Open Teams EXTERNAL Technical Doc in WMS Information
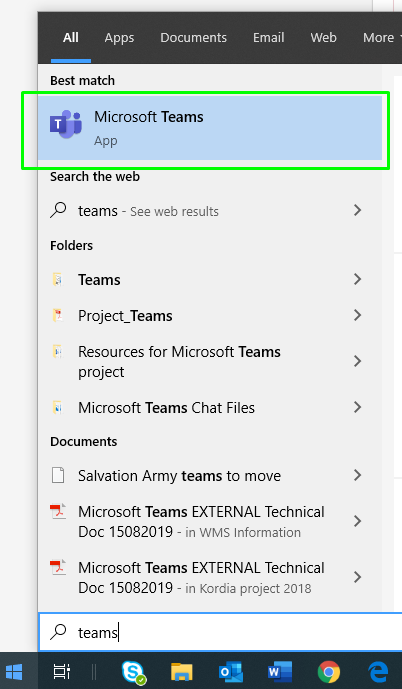The width and height of the screenshot is (402, 689). tap(210, 522)
